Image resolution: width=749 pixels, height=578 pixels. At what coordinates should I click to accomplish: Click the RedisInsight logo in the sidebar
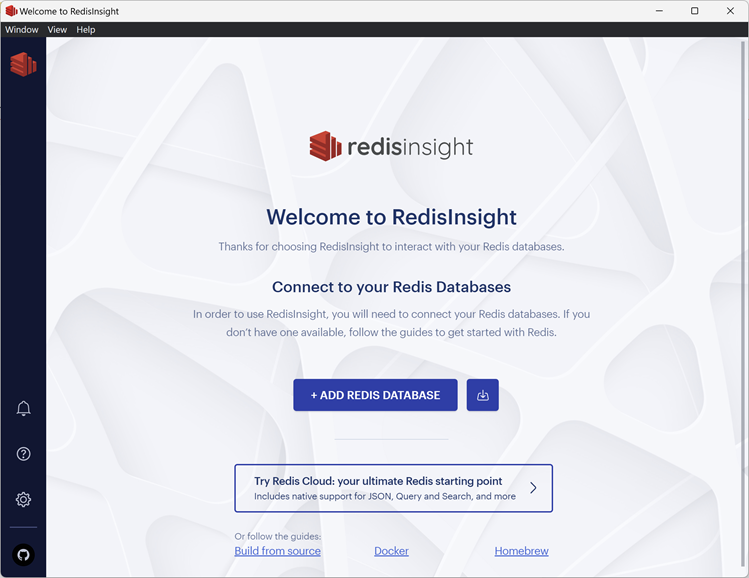click(x=23, y=64)
